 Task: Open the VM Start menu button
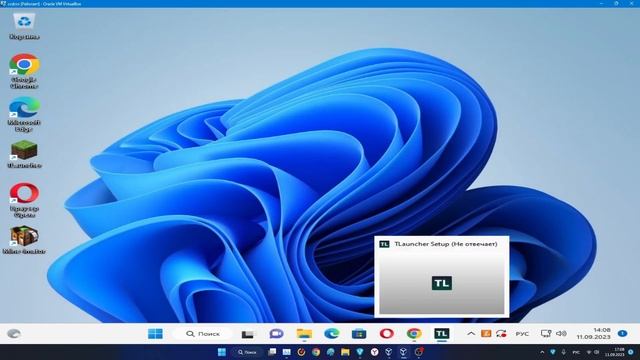click(155, 333)
